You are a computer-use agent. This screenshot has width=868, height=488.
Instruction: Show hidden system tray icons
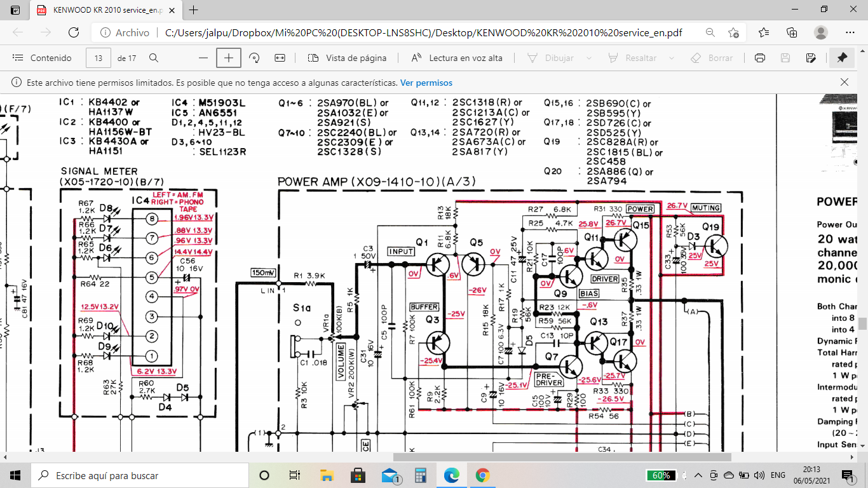[x=699, y=475]
